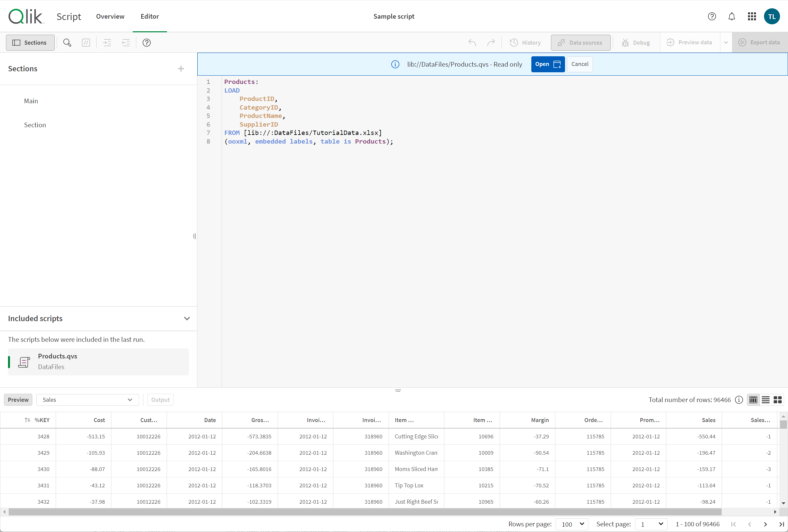Screen dimensions: 788x532
Task: Click the undo arrow icon
Action: click(x=472, y=42)
